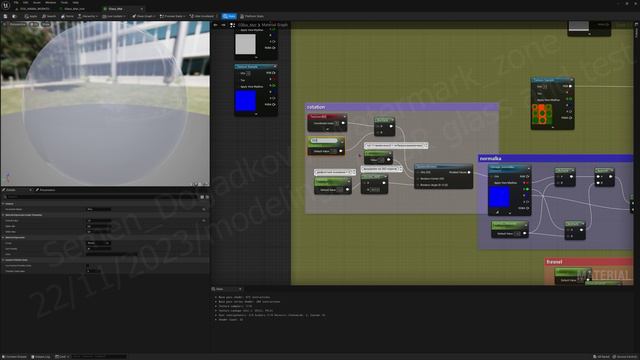
Task: Click the Source Control status button
Action: click(625, 357)
